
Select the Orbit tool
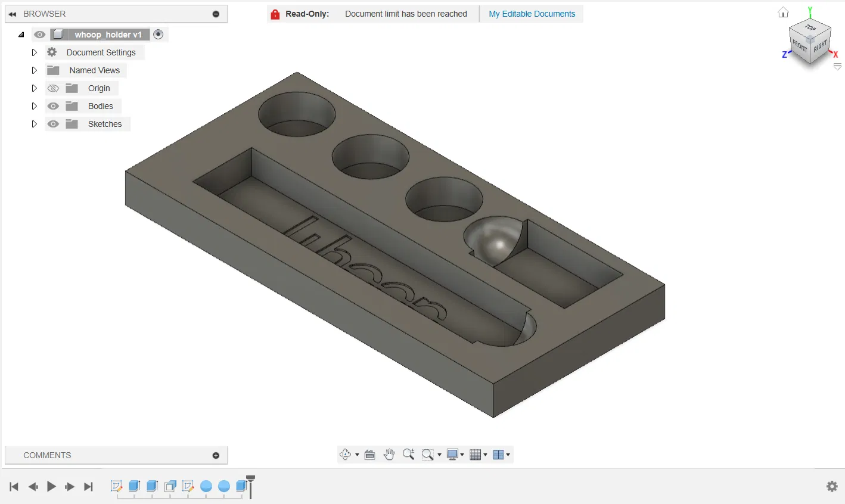tap(346, 455)
